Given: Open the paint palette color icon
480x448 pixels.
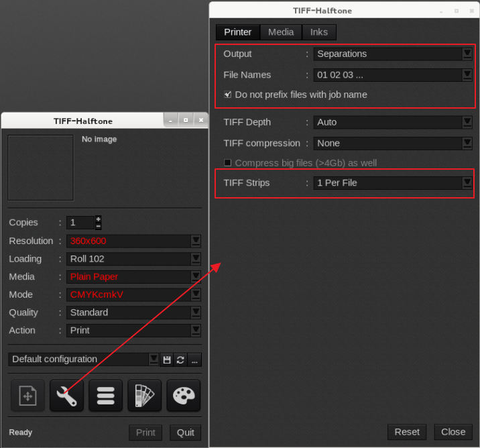Looking at the screenshot, I should (x=183, y=396).
